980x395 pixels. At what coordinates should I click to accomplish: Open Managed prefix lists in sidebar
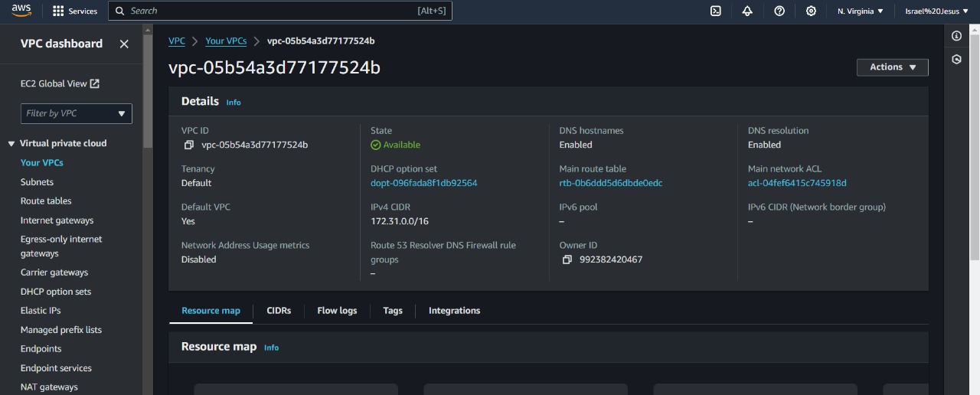[x=61, y=330]
